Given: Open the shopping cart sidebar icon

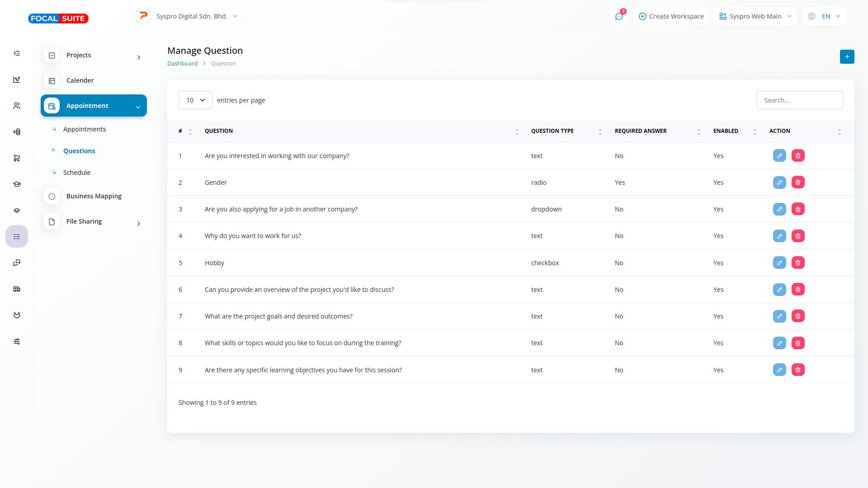Looking at the screenshot, I should (17, 158).
